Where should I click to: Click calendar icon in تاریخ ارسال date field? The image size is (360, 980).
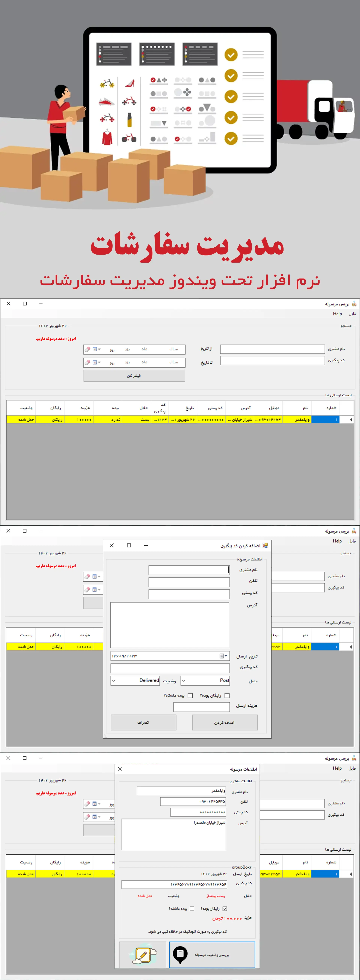pyautogui.click(x=221, y=656)
